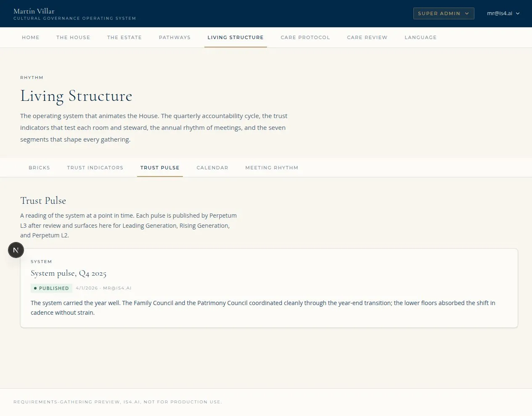Open the System pulse, Q4 2025 card title
The width and height of the screenshot is (532, 416).
(x=69, y=274)
